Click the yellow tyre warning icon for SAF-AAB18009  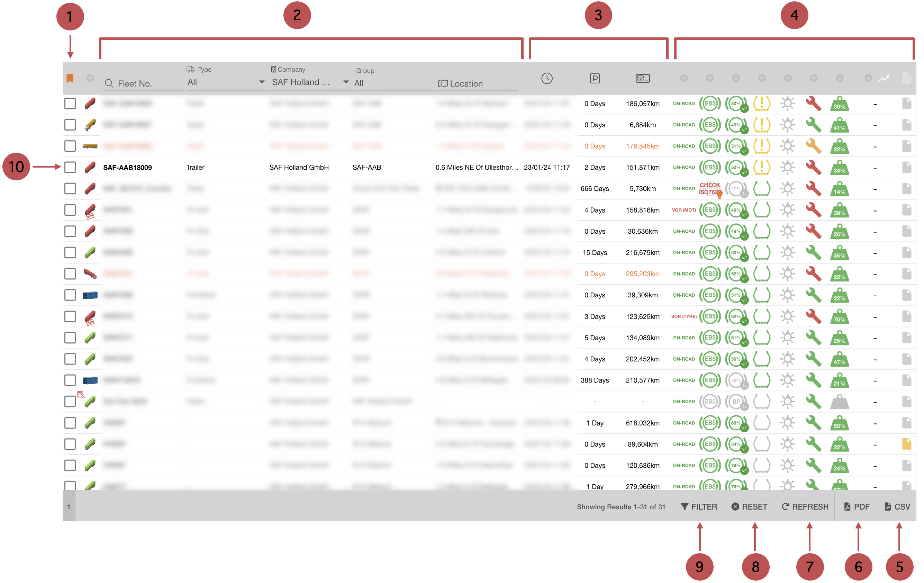point(762,167)
